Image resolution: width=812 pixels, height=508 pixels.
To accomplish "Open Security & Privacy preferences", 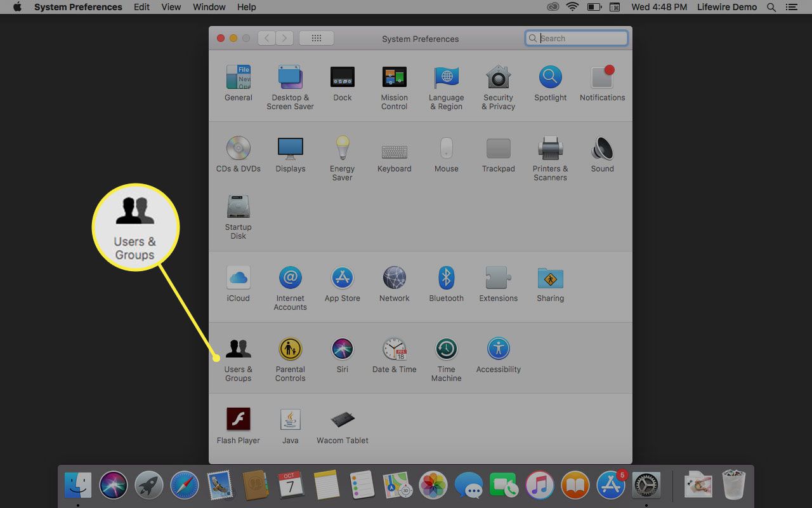I will 499,87.
